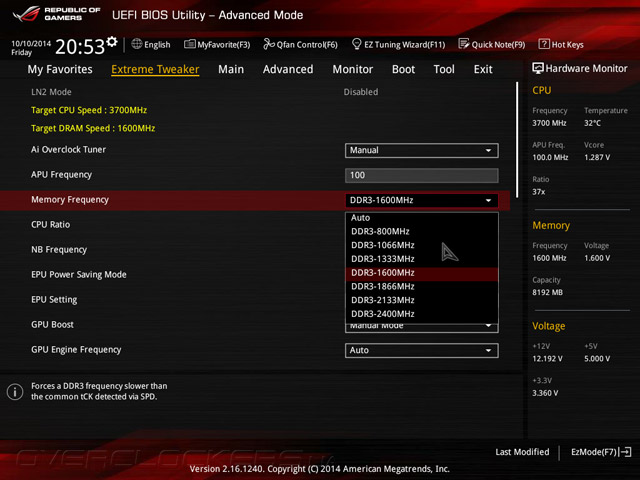Select the highlighted DDR3-1600MHz option
The image size is (640, 480).
tap(422, 273)
